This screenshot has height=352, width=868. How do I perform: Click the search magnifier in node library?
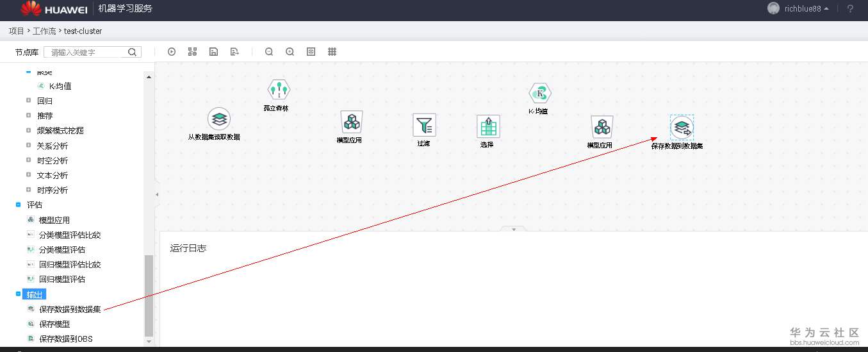pos(132,52)
